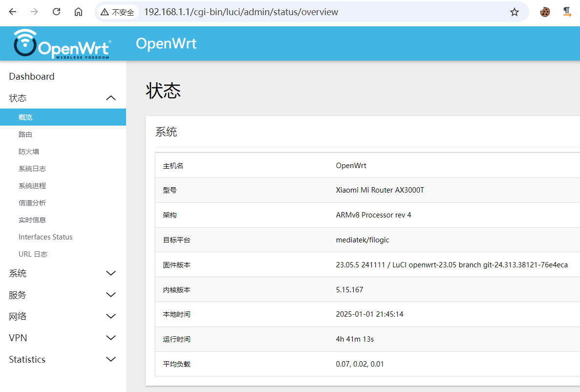
Task: Click the load average 0.07, 0.02, 0.01
Action: tap(360, 364)
